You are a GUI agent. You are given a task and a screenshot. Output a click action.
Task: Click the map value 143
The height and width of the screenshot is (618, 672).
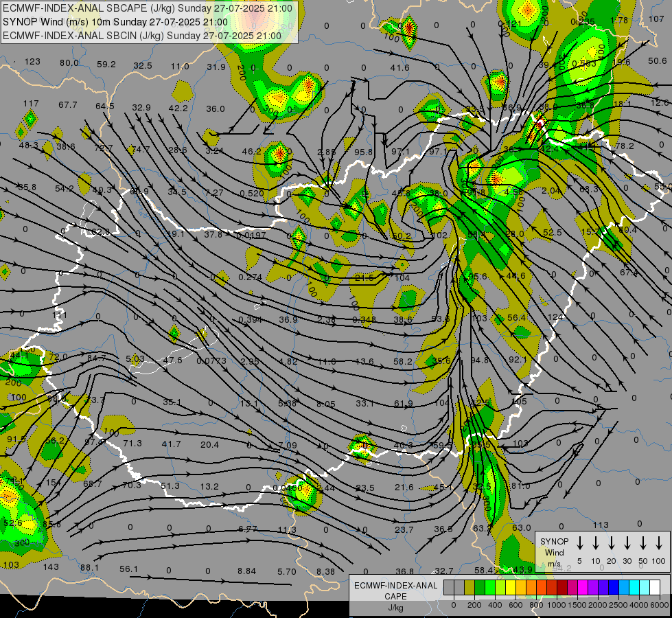(51, 567)
